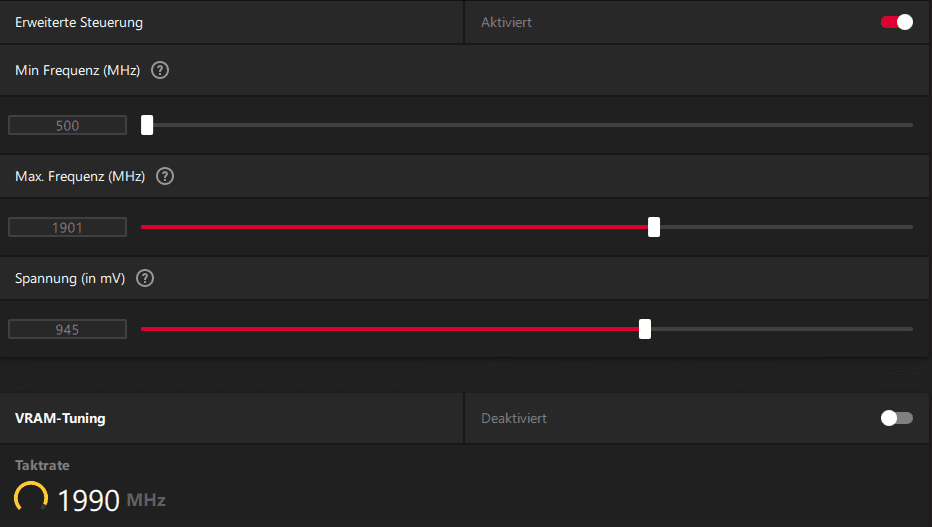Click the VRAM-Tuning heading

coord(60,418)
